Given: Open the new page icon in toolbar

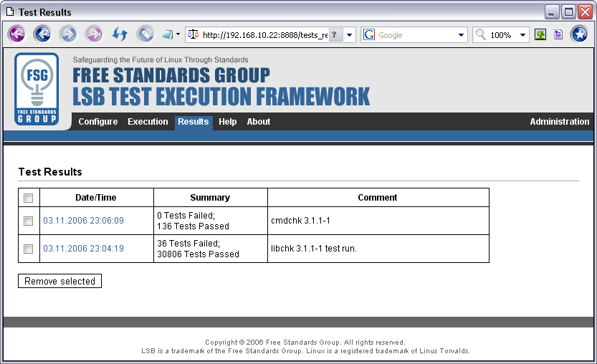Looking at the screenshot, I should click(x=168, y=34).
